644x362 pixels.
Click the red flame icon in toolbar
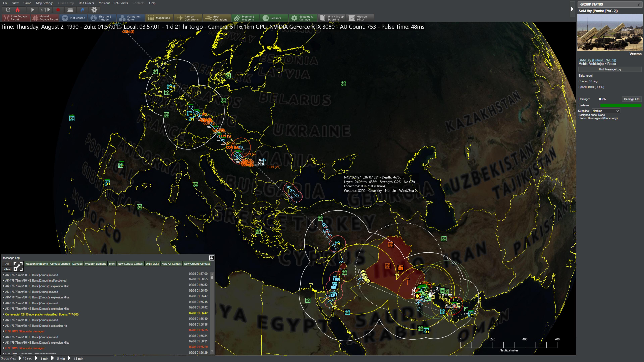[17, 10]
